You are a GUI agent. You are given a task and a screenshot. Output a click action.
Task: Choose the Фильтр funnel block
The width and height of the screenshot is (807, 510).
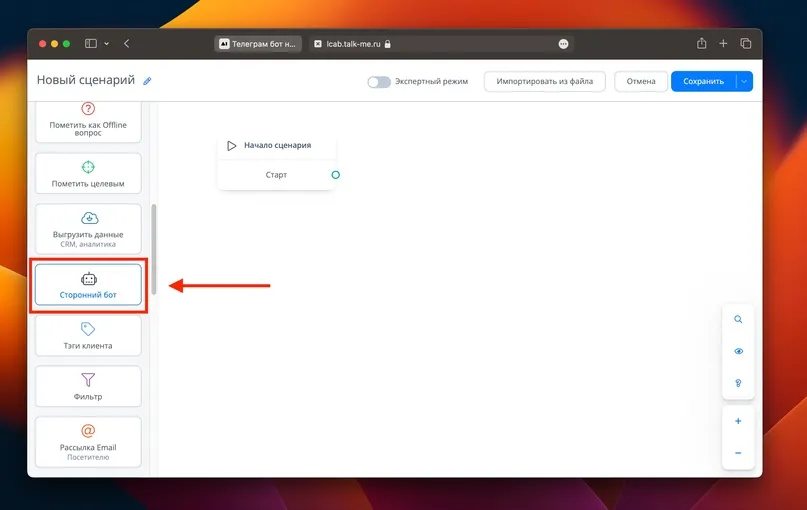(x=88, y=386)
